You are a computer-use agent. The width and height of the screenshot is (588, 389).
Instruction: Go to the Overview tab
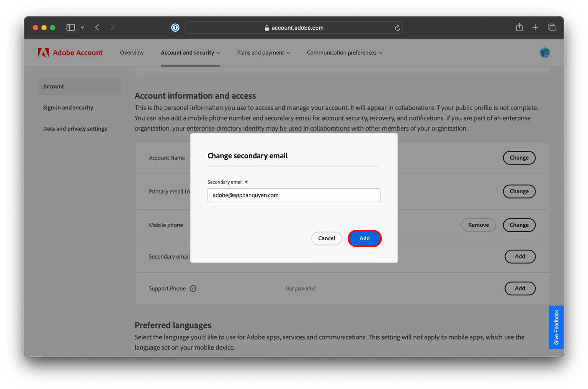(132, 53)
